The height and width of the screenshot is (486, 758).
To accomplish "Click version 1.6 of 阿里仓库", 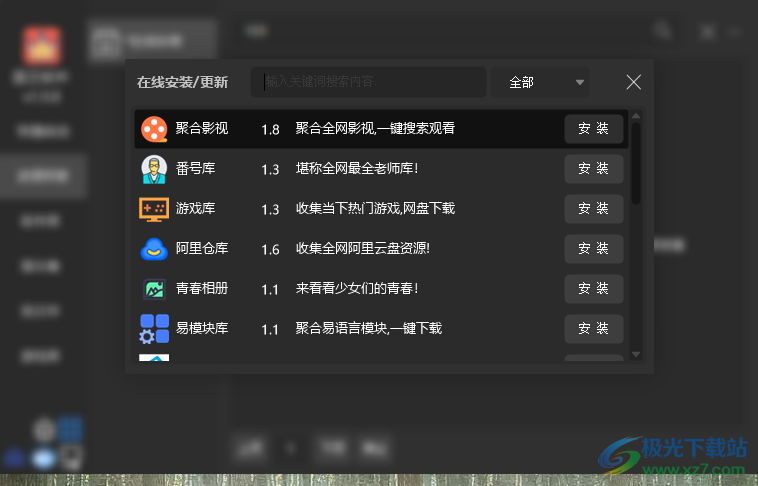I will pos(270,250).
